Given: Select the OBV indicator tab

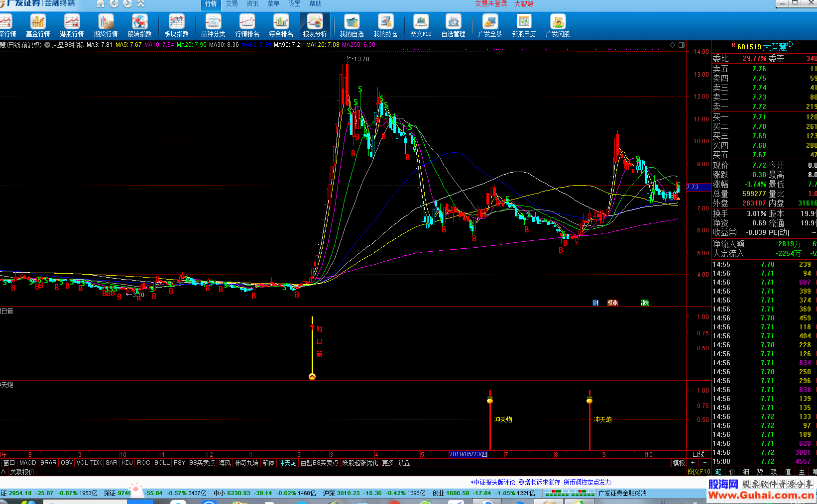Looking at the screenshot, I should [67, 463].
